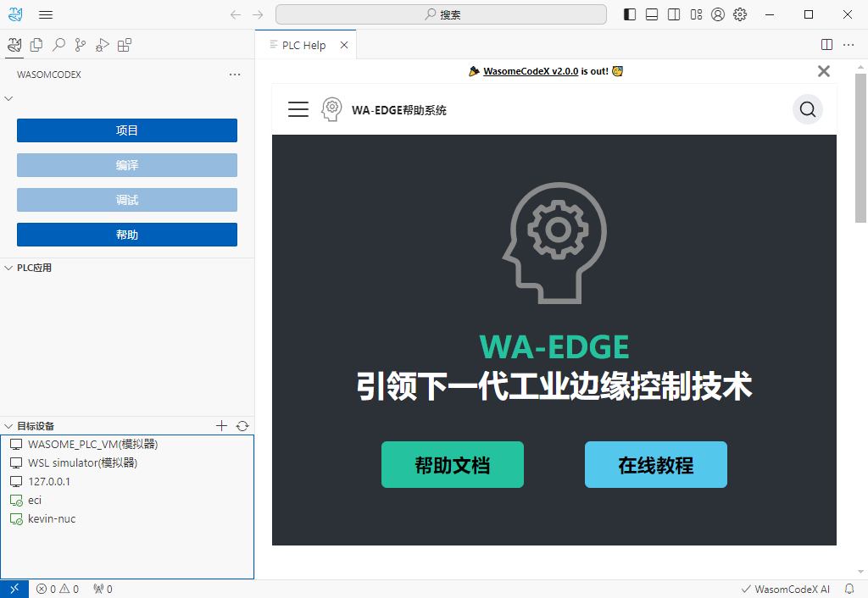
Task: Open the WasomeCodeX v2.0.0 announcement link
Action: (531, 71)
